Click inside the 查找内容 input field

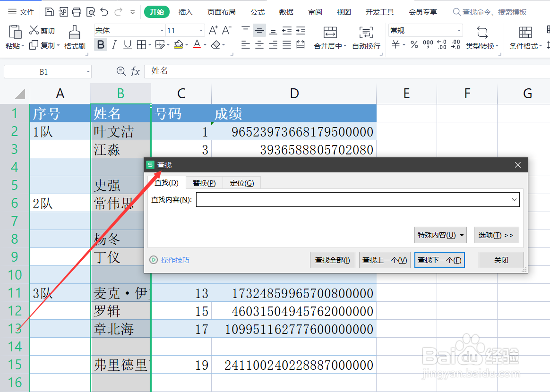pos(354,199)
